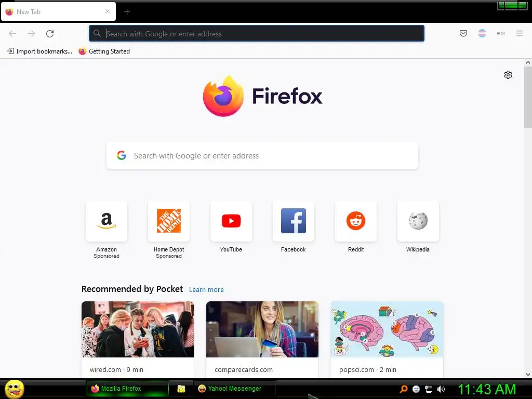Click the forward navigation arrow
Viewport: 532px width, 399px height.
pos(31,34)
